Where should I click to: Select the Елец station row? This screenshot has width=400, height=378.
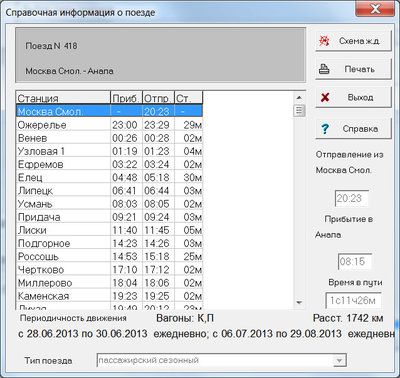109,177
